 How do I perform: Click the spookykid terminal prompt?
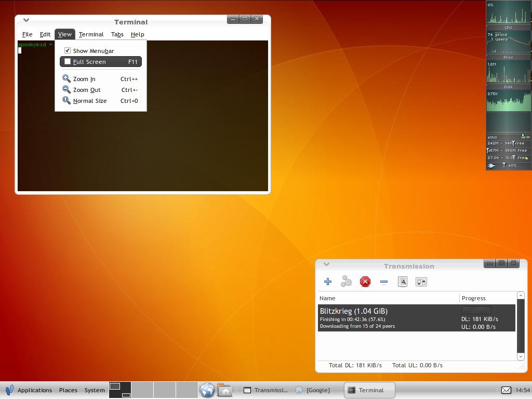tap(35, 45)
